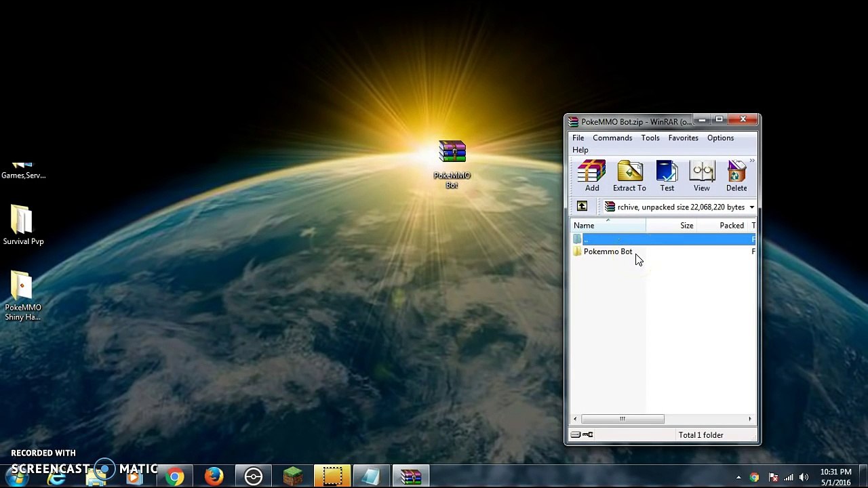
Task: Open the View tool in WinRAR
Action: [701, 176]
